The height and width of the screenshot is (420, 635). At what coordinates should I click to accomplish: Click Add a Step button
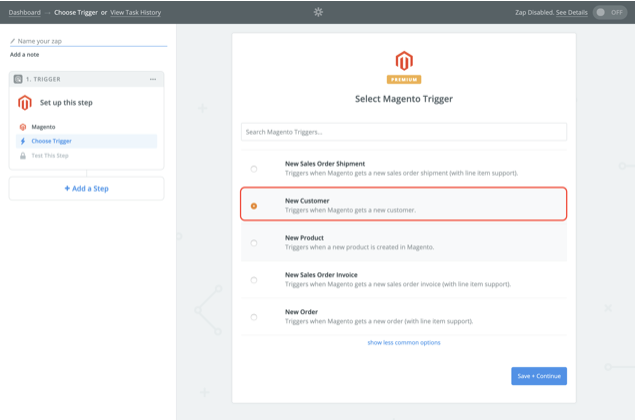point(87,188)
